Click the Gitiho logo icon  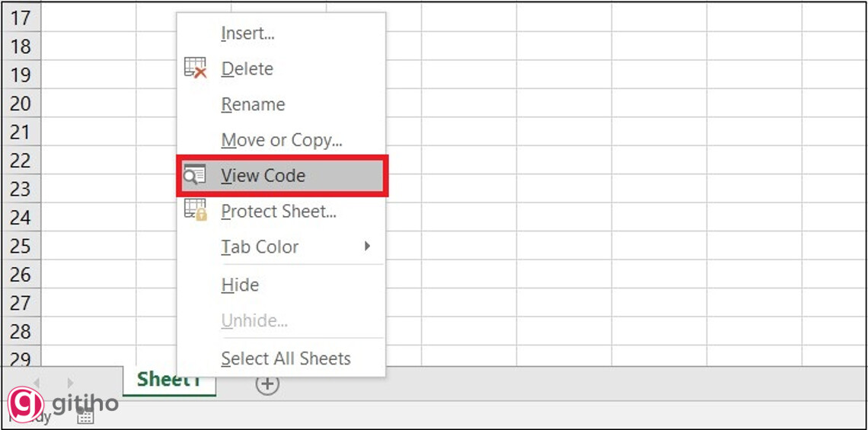26,404
